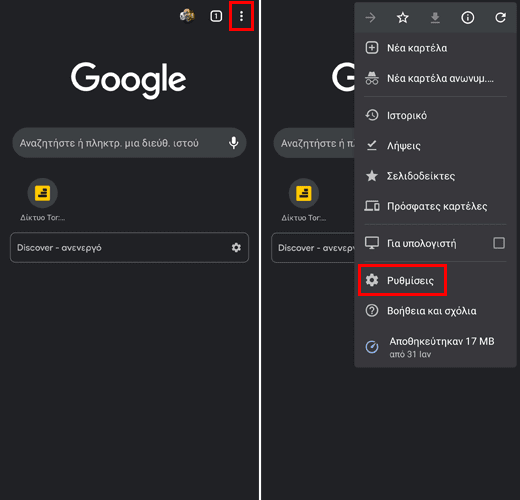Enable the Για υπολογιστή checkbox
The image size is (520, 500).
(x=499, y=243)
